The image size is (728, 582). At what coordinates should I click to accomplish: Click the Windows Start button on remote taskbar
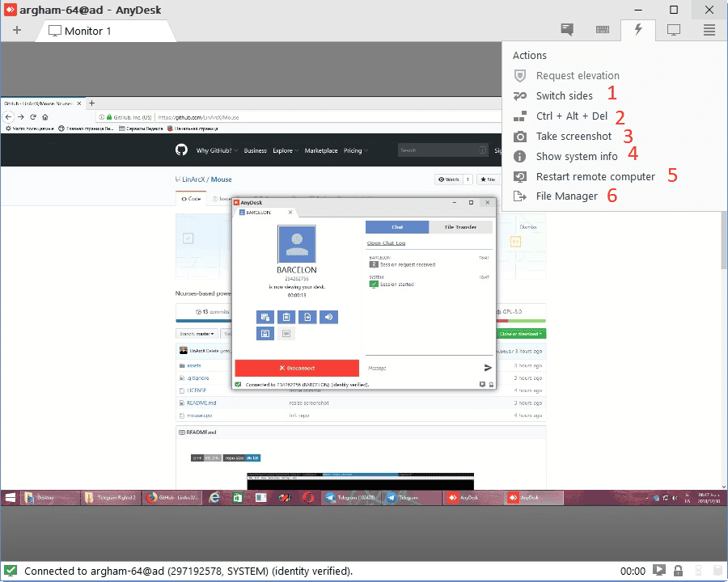click(x=11, y=498)
